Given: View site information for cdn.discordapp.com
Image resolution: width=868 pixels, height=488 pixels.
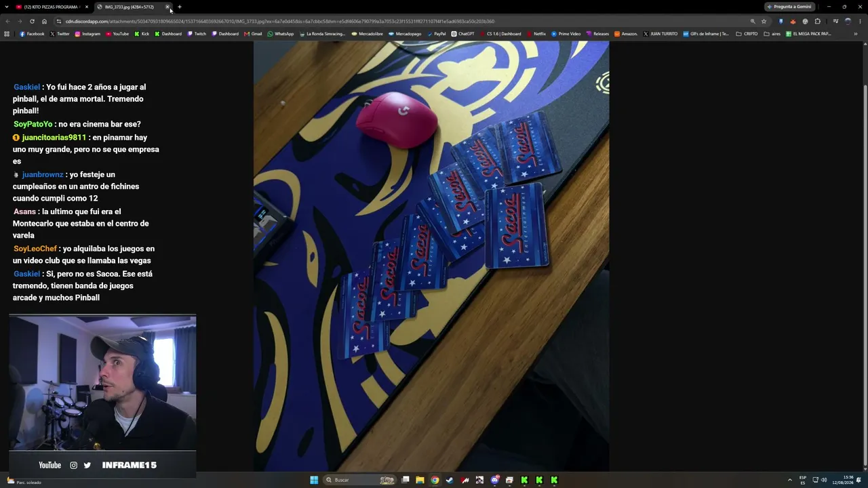Looking at the screenshot, I should click(x=59, y=21).
